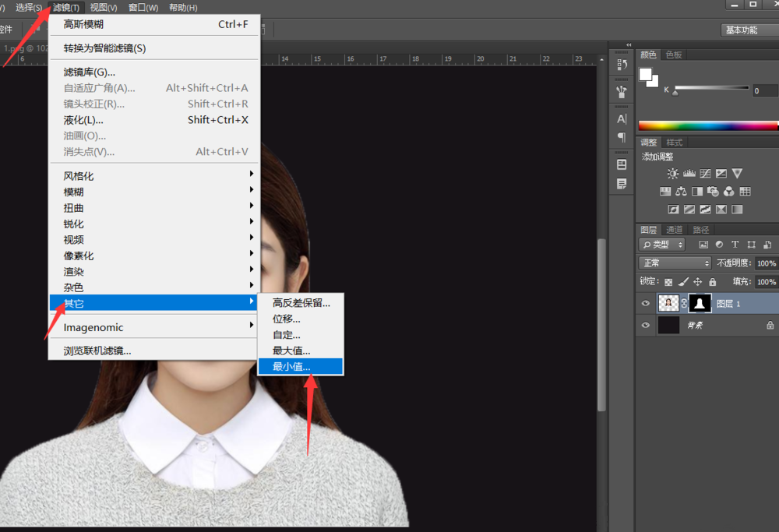Hide the 背景 layer eye icon

click(x=645, y=326)
